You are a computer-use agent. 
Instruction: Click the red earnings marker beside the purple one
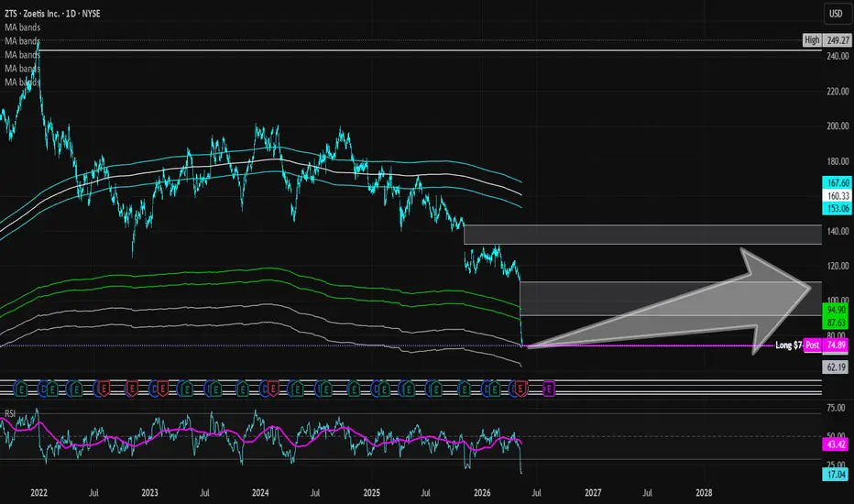(520, 389)
